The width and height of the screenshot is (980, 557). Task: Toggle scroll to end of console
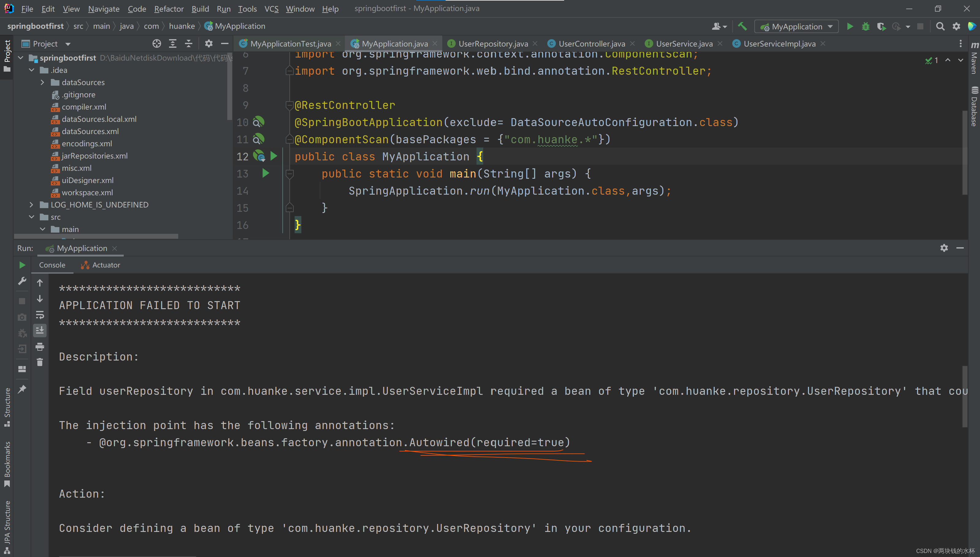coord(40,330)
